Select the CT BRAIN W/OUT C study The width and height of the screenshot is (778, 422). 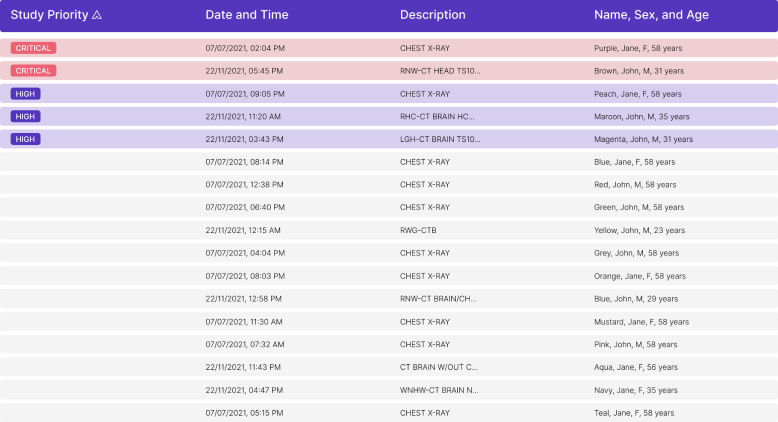tap(438, 367)
